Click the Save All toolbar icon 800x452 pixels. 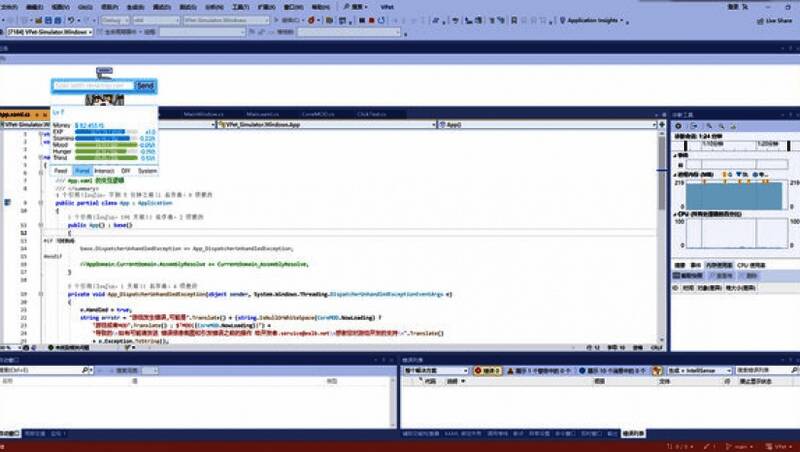[58, 19]
